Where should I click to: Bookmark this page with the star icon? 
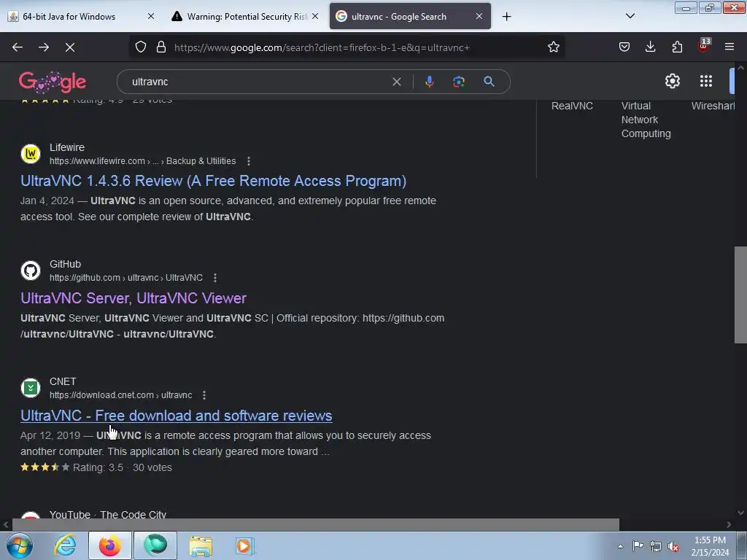click(553, 47)
